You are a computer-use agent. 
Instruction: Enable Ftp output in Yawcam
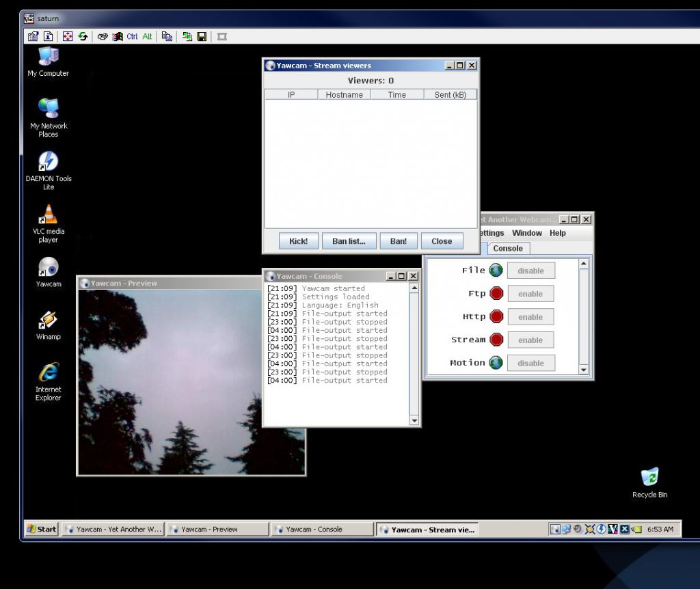pyautogui.click(x=530, y=294)
